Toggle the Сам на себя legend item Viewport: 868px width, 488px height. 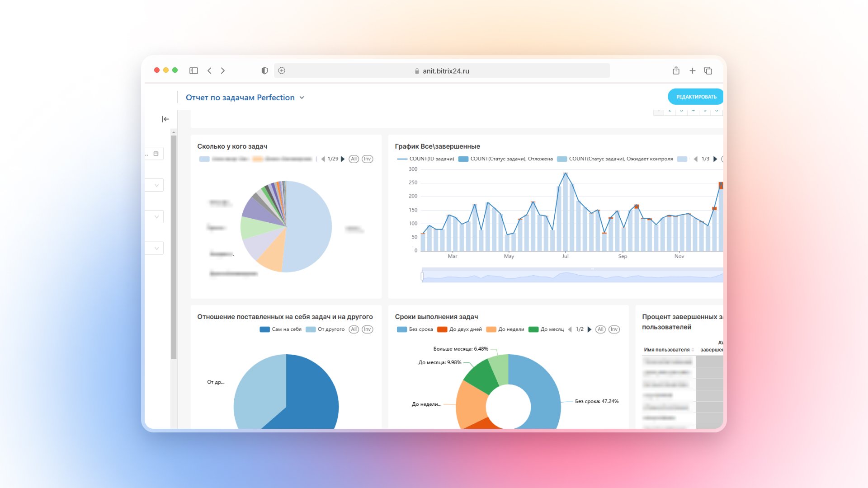(280, 329)
